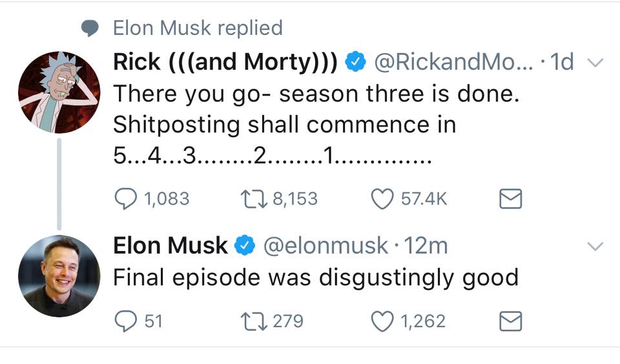Open Rick and Morty profile avatar
The height and width of the screenshot is (364, 620).
[x=59, y=92]
